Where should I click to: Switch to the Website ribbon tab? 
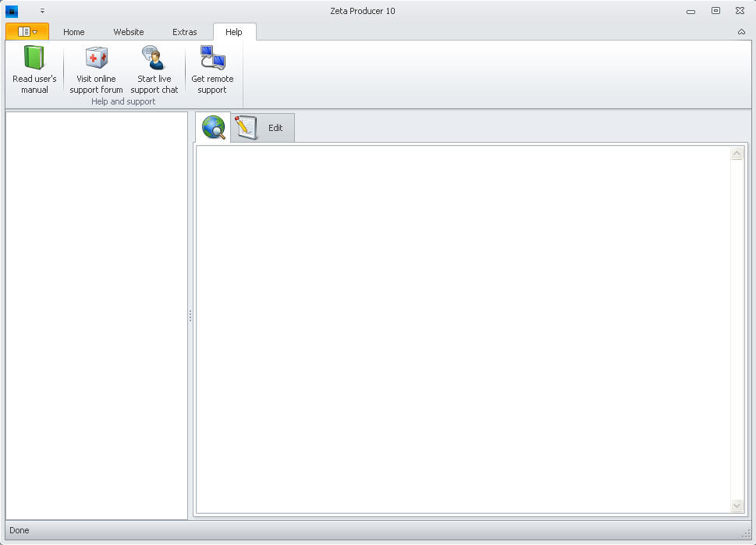pos(128,32)
